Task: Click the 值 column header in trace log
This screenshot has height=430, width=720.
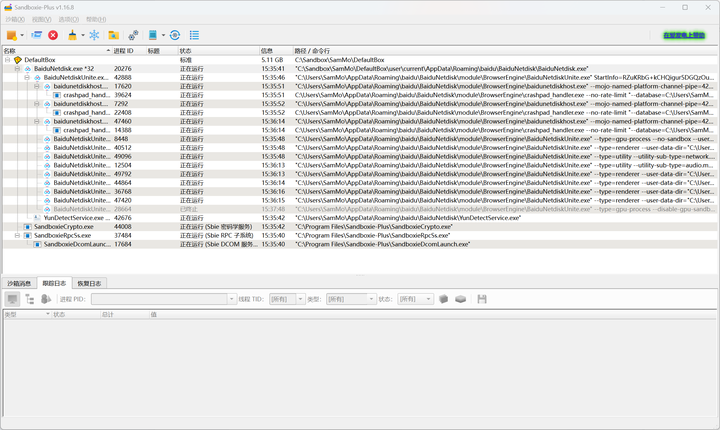Action: (433, 315)
